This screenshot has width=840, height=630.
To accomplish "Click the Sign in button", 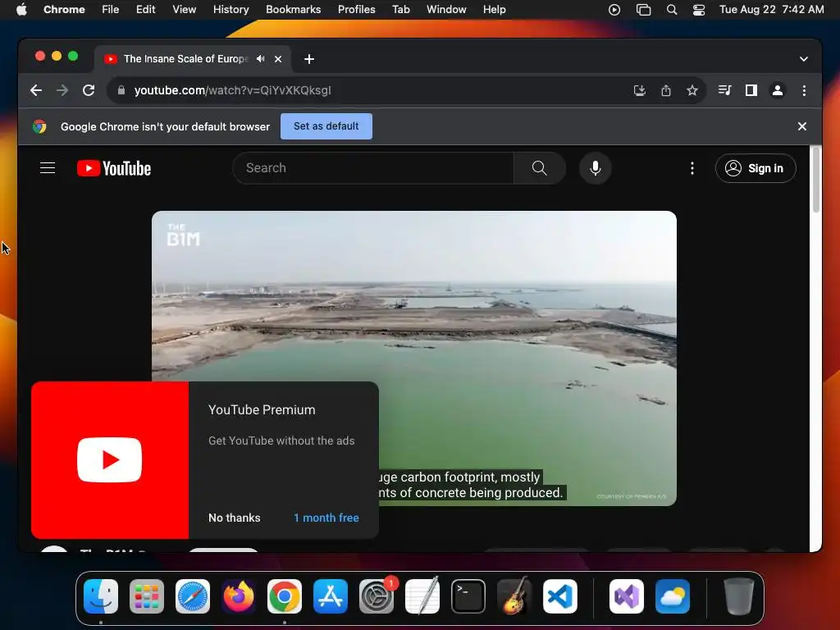I will pyautogui.click(x=756, y=168).
